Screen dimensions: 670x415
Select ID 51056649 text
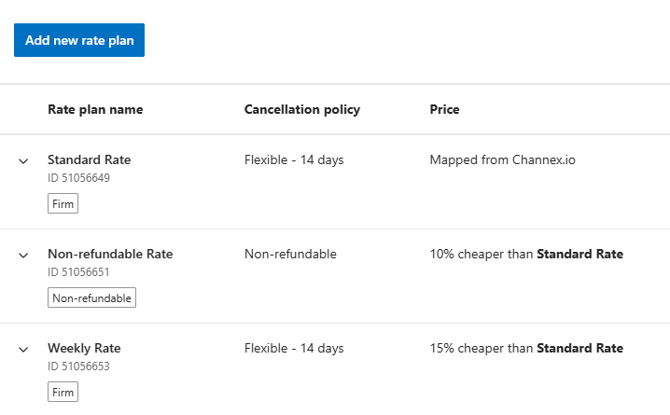pyautogui.click(x=79, y=178)
